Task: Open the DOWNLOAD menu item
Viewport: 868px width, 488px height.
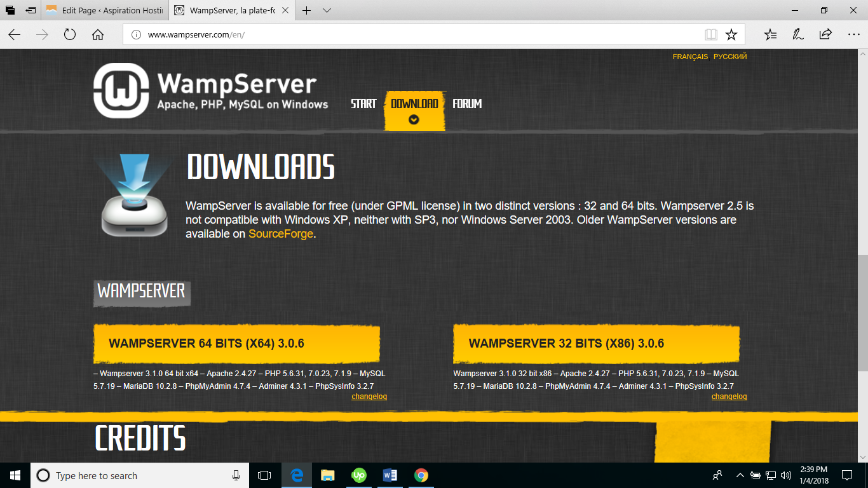Action: click(x=414, y=110)
